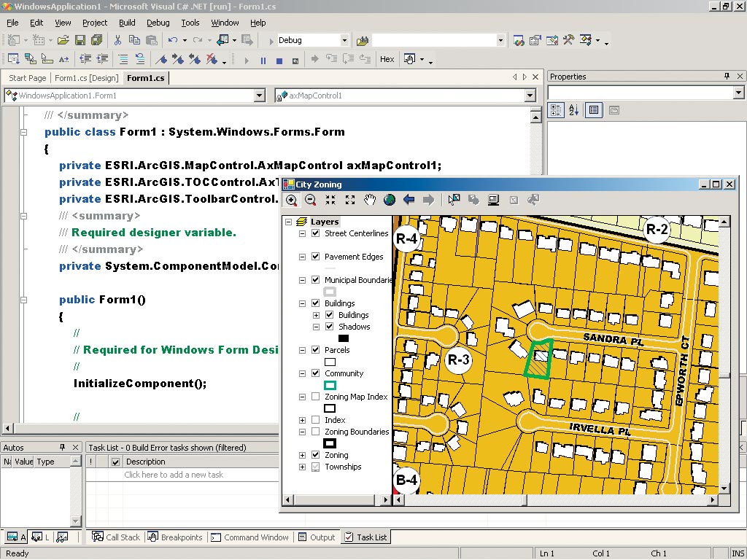Go back to previous map extent
Viewport: 747px width, 560px height.
pos(409,200)
